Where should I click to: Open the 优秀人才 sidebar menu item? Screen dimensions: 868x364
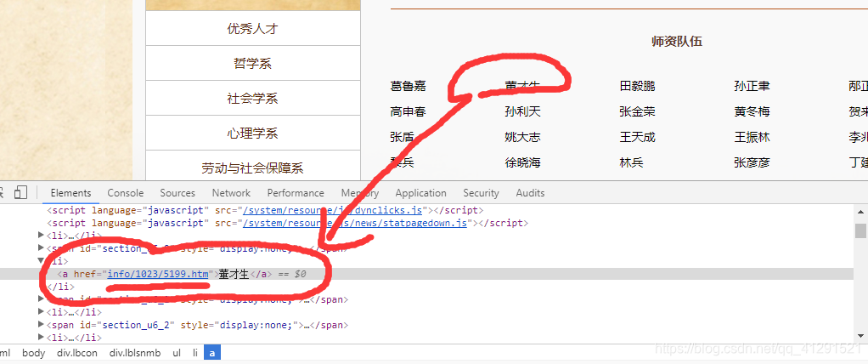[x=253, y=29]
